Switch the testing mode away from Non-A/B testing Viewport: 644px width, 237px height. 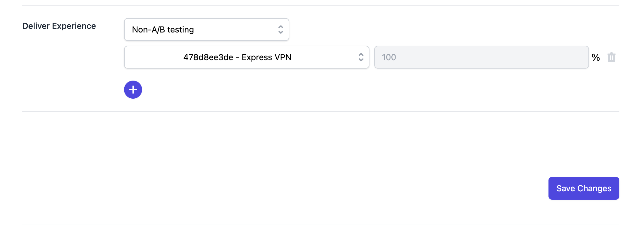[206, 29]
